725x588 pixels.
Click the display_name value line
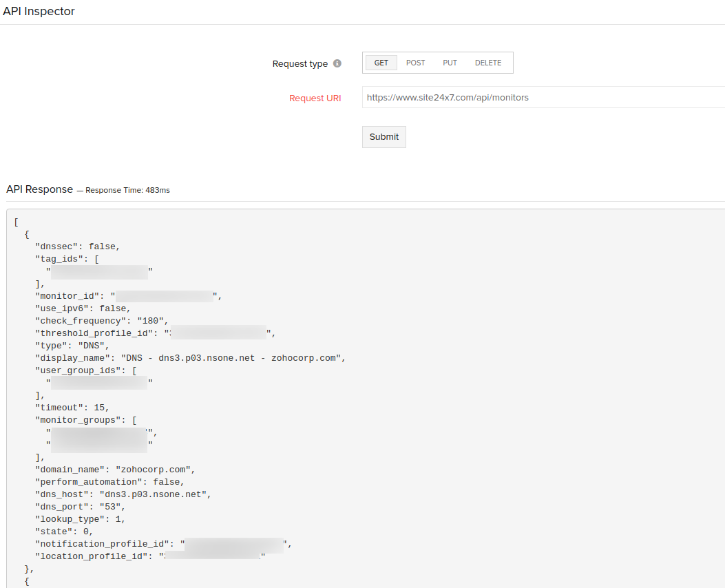coord(191,358)
